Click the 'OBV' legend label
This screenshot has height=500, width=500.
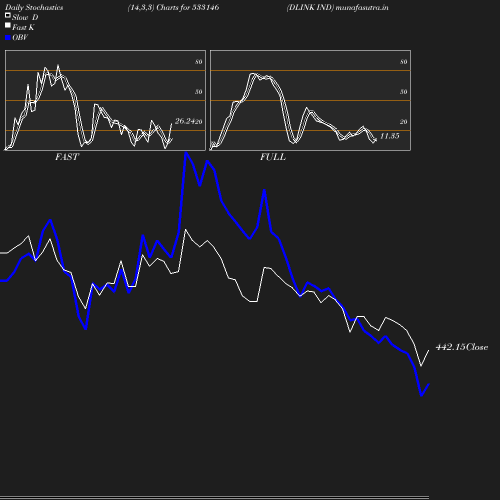[20, 38]
